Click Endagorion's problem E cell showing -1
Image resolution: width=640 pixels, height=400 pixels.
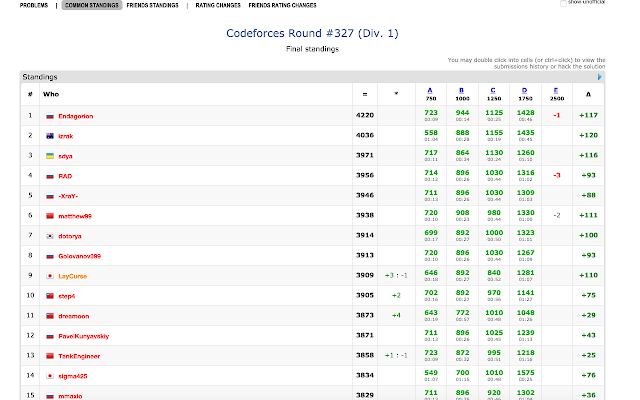(x=557, y=116)
